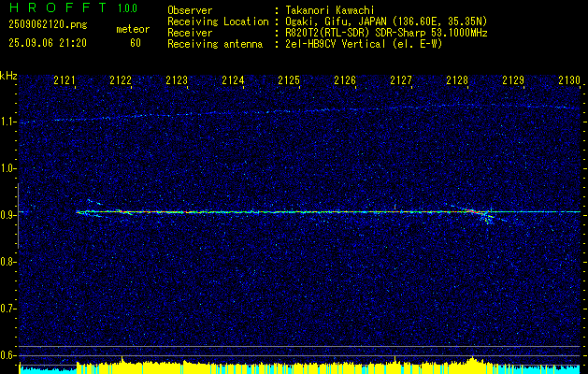Image resolution: width=588 pixels, height=374 pixels.
Task: Click the 1.0 kHz frequency label
Action: (x=8, y=168)
